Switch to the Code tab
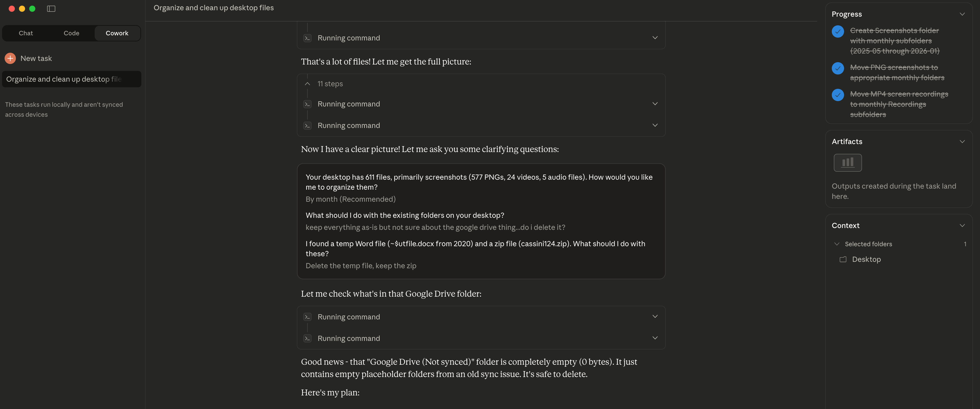The image size is (980, 409). [71, 33]
